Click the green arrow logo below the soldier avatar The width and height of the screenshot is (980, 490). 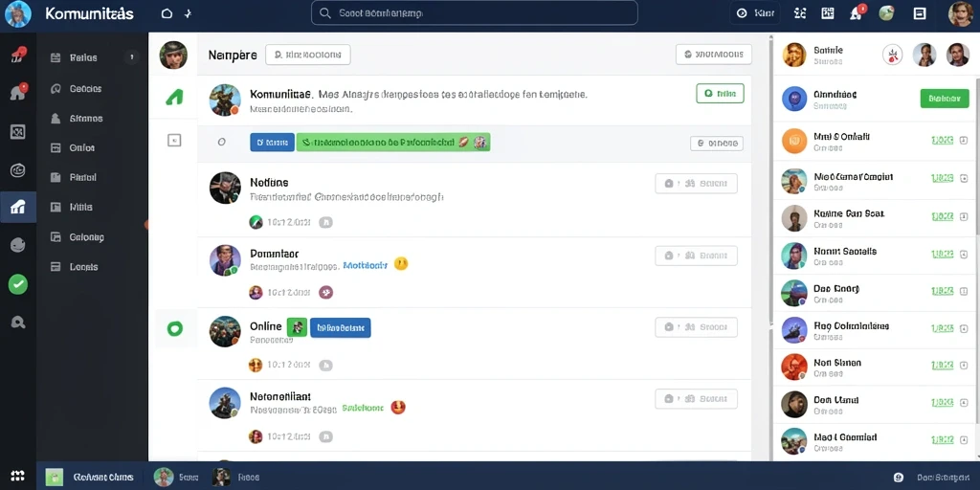point(174,97)
